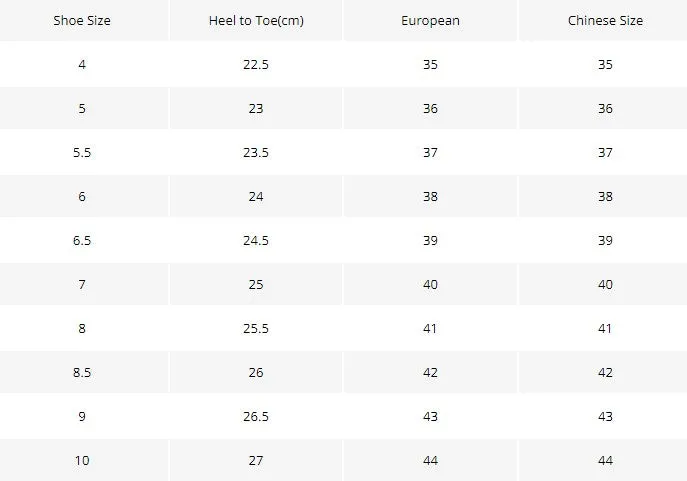Click Chinese size 39 cell

point(605,240)
